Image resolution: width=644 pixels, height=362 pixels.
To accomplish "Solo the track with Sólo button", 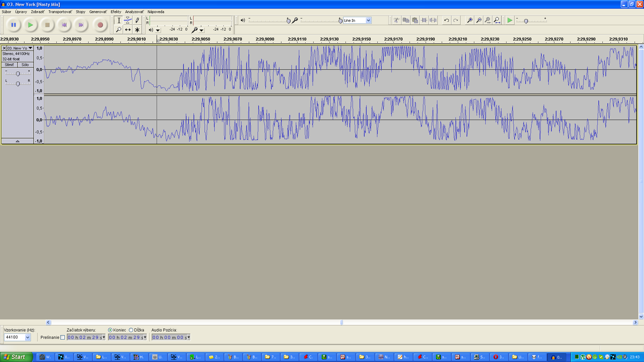I will click(25, 65).
